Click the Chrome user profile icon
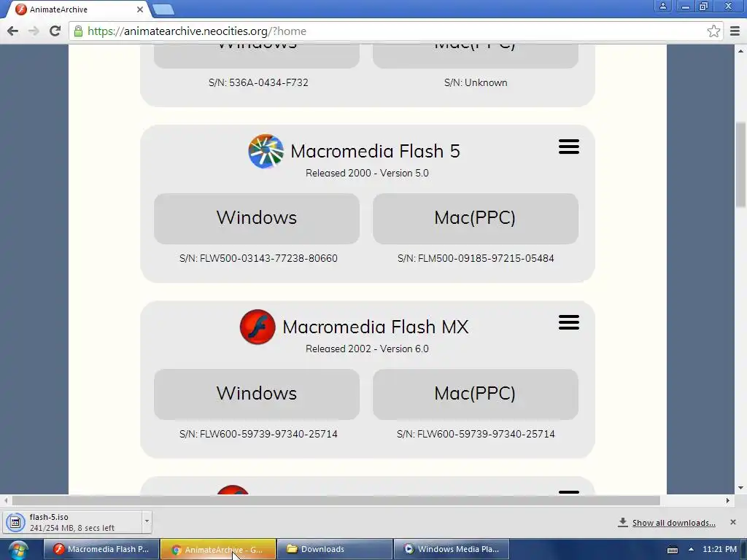747x560 pixels. (662, 6)
